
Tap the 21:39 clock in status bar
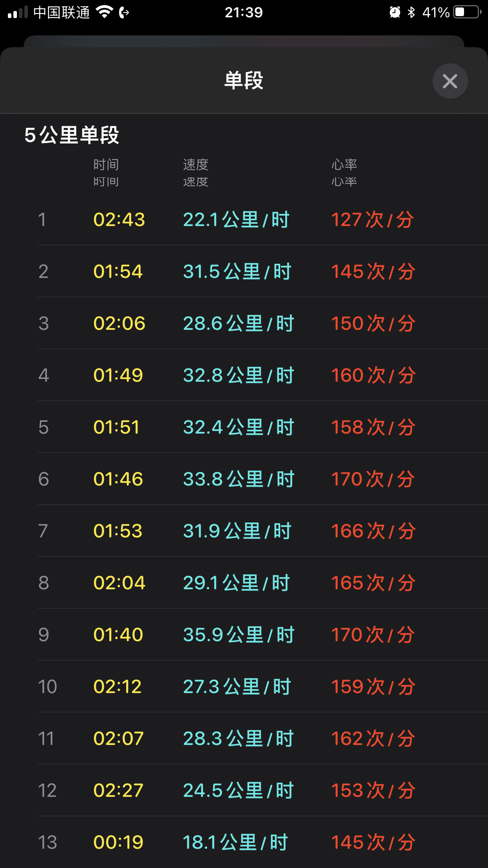click(244, 13)
